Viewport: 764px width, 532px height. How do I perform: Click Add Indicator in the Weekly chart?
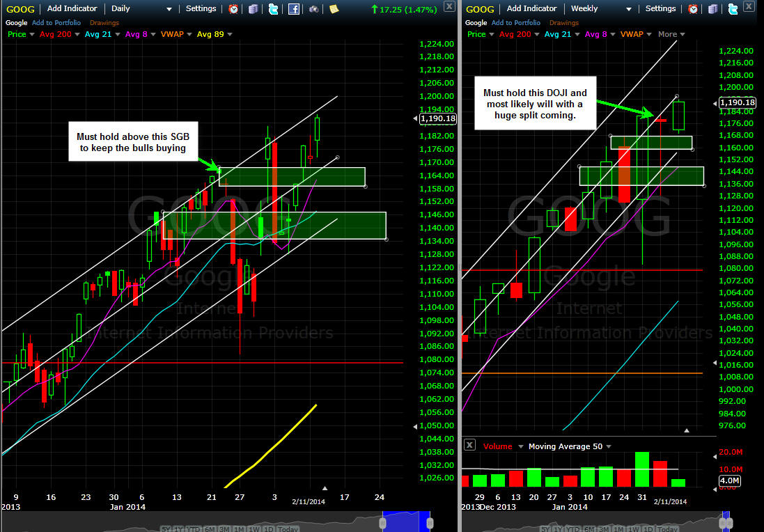click(531, 8)
